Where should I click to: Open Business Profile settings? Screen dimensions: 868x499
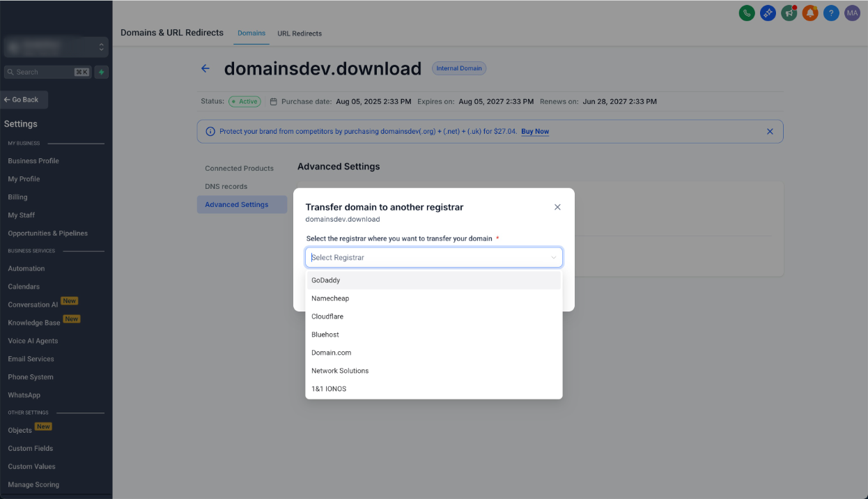coord(33,161)
